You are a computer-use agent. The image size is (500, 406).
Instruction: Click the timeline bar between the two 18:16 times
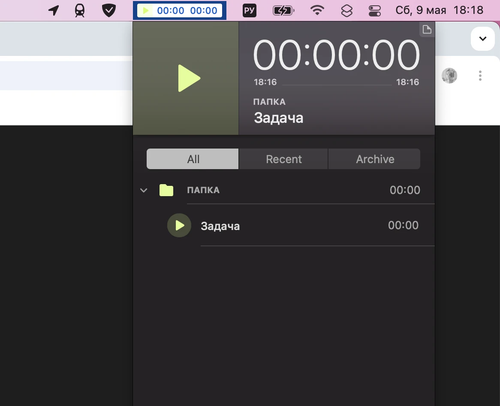(x=337, y=86)
